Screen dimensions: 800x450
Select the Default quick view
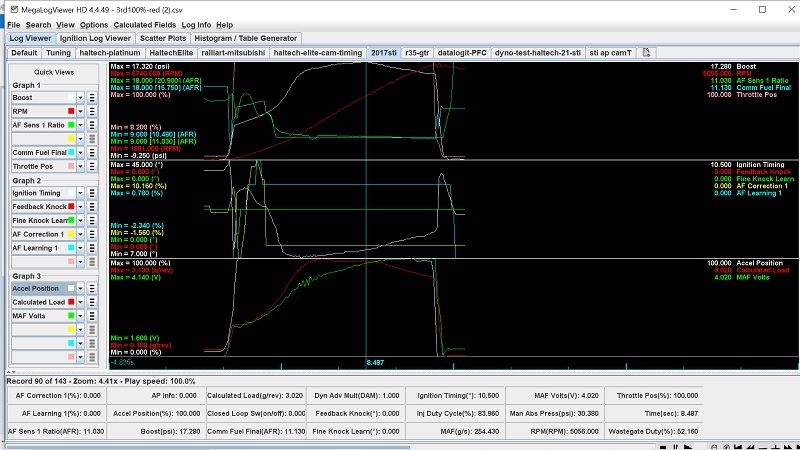coord(24,53)
